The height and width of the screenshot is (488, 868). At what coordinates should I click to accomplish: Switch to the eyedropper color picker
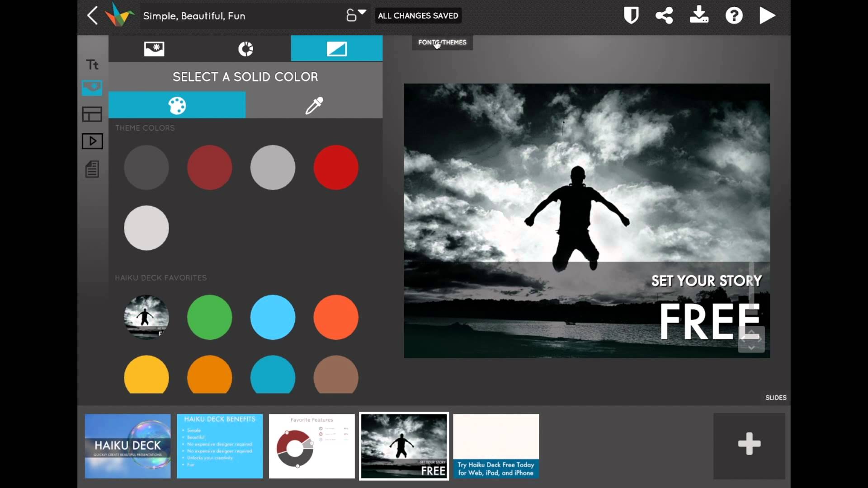point(314,105)
